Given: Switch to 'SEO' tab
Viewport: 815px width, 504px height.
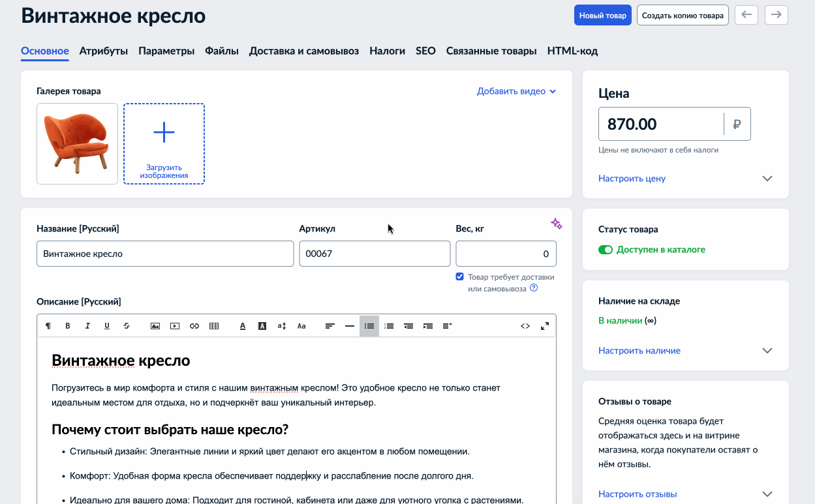Looking at the screenshot, I should [426, 51].
